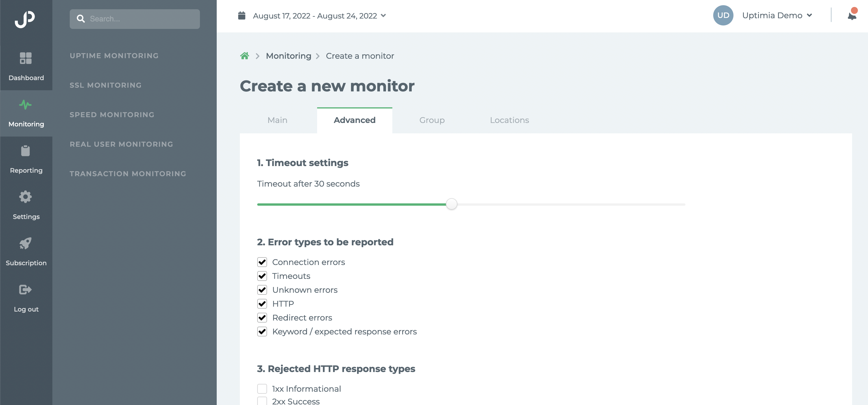Toggle Keyword / expected response errors checkbox

point(262,332)
